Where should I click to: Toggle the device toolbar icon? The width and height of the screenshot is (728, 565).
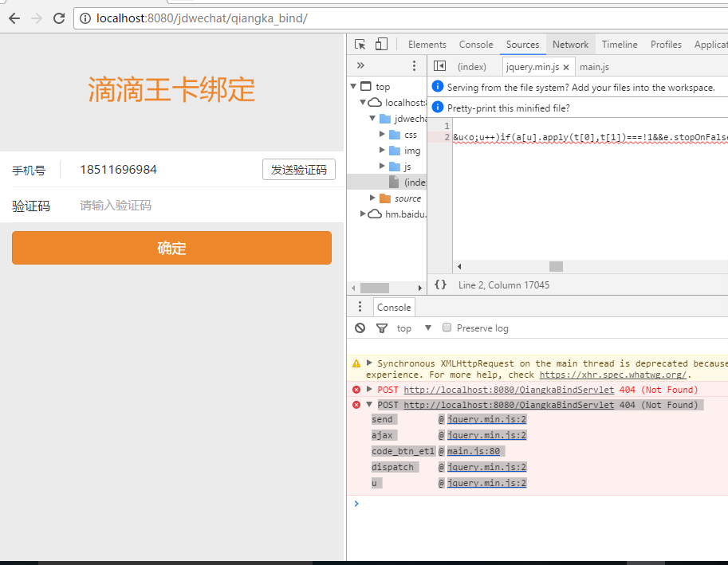pyautogui.click(x=381, y=44)
